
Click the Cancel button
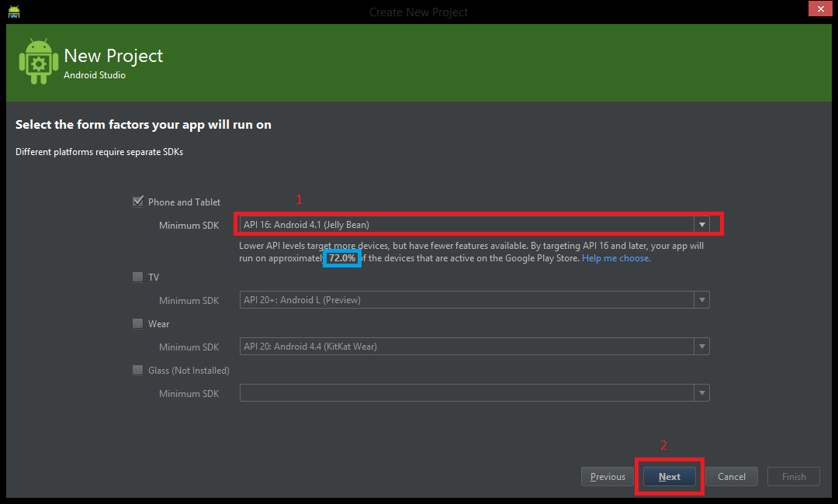pyautogui.click(x=731, y=476)
